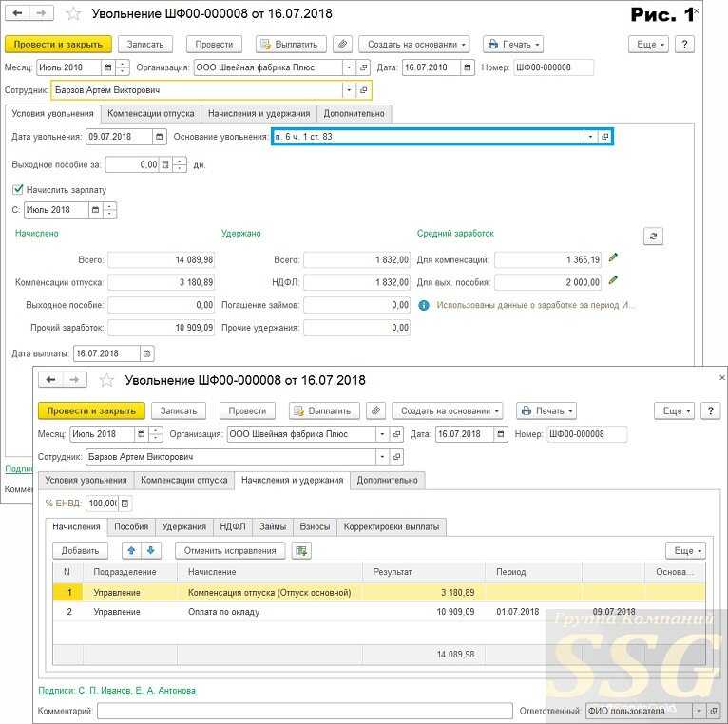Viewport: 728px width, 724px height.
Task: Open Сотрудник record button in upper window
Action: pyautogui.click(x=364, y=90)
